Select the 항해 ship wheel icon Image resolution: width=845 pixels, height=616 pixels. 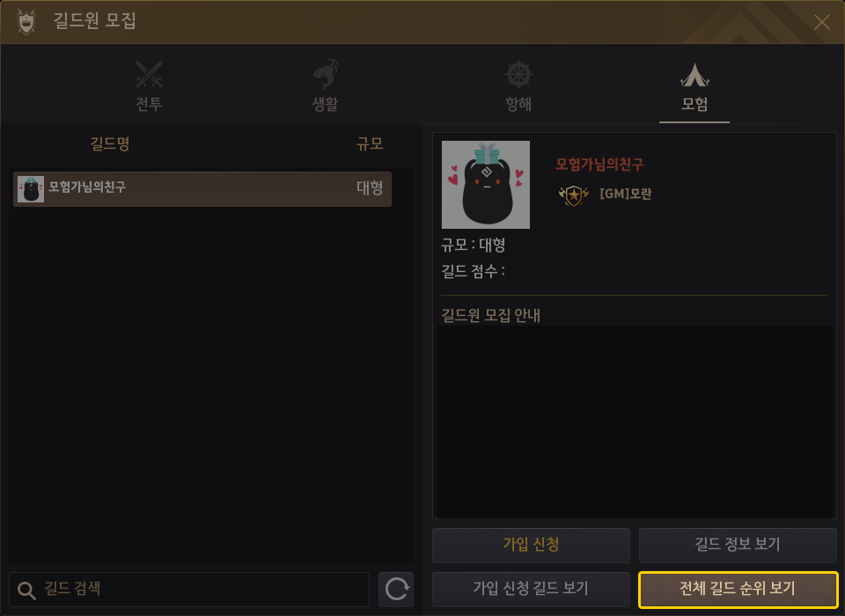pyautogui.click(x=518, y=75)
